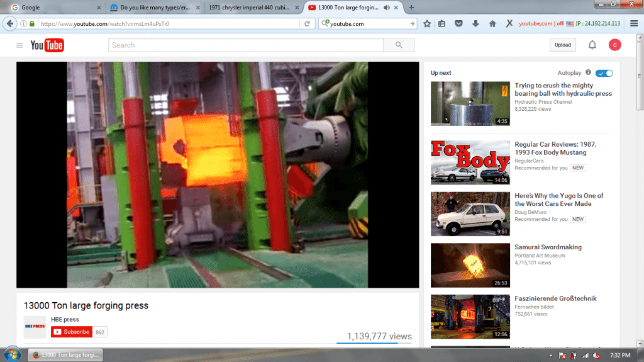The height and width of the screenshot is (362, 644).
Task: Mute the audio icon on the YouTube tab
Action: (x=386, y=8)
